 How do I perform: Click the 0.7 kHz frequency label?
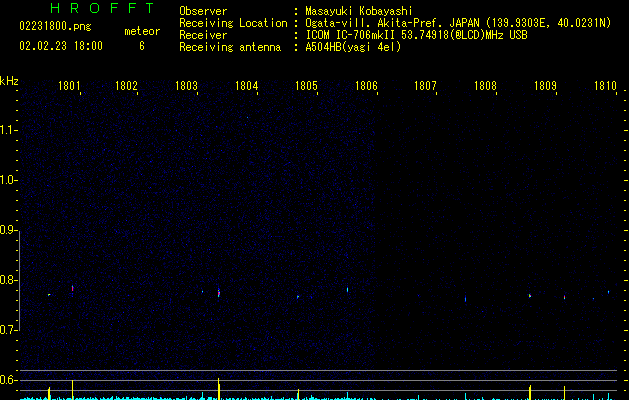[x=8, y=330]
